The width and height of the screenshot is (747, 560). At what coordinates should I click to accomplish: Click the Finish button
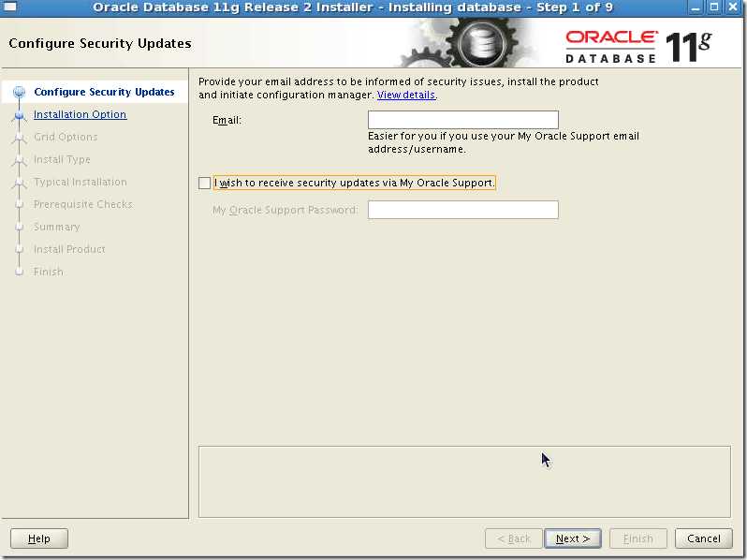tap(637, 538)
